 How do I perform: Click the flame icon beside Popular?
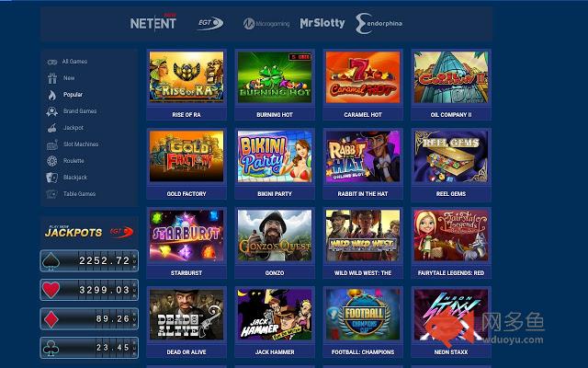pos(52,95)
